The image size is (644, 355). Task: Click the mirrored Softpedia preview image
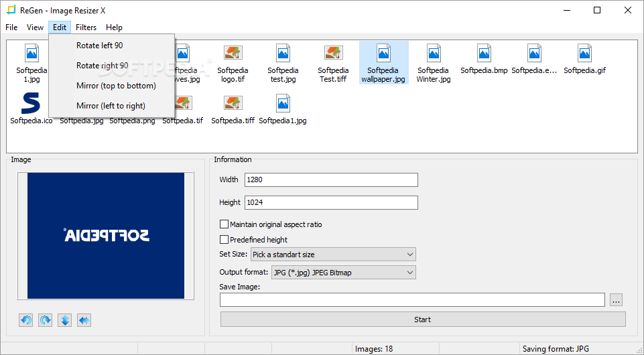106,236
